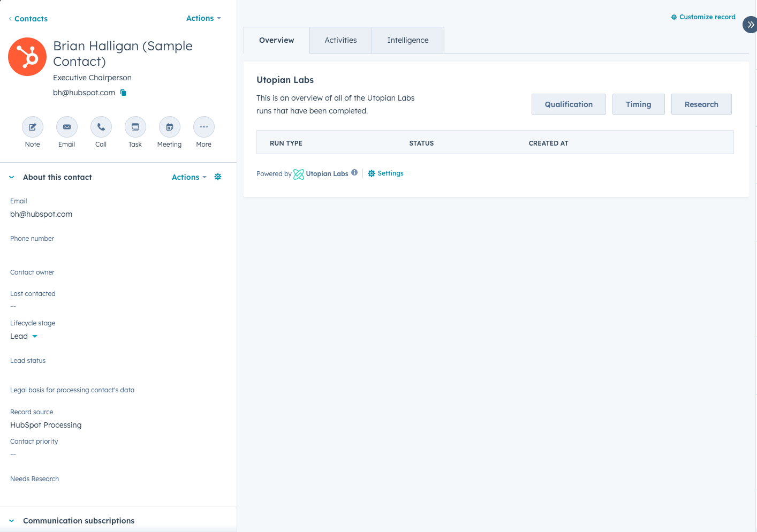This screenshot has height=532, width=757.
Task: Click the Contact owner field
Action: 32,272
